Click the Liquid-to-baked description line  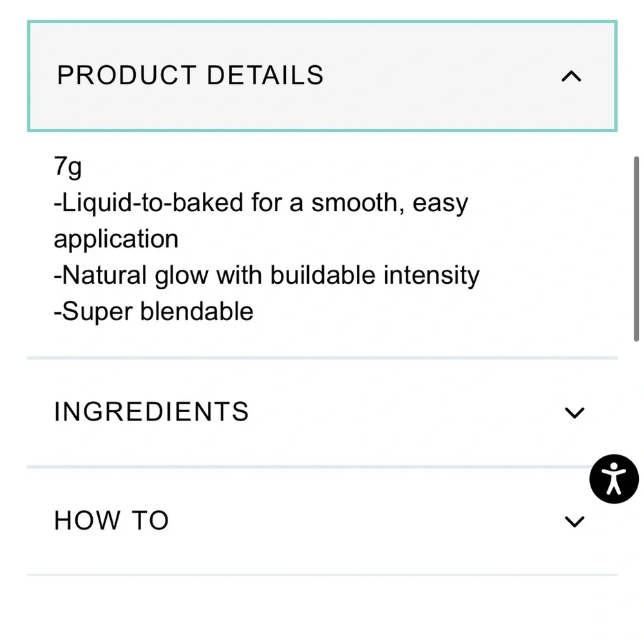(261, 203)
